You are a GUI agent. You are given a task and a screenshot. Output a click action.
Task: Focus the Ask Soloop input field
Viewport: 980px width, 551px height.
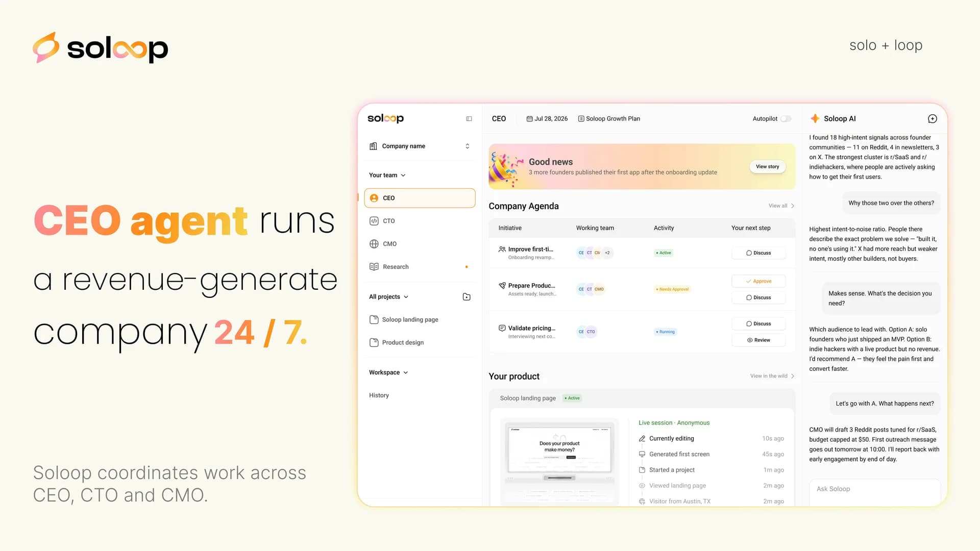coord(874,492)
